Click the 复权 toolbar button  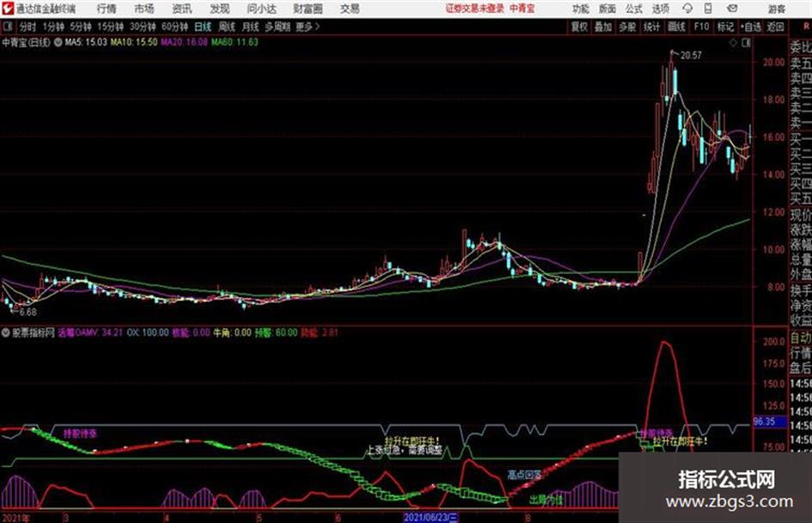pyautogui.click(x=579, y=27)
